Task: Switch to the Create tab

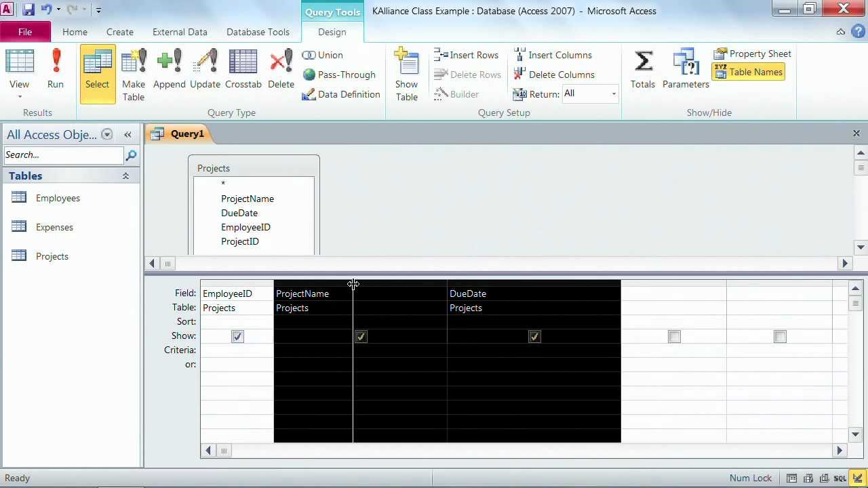Action: click(120, 32)
